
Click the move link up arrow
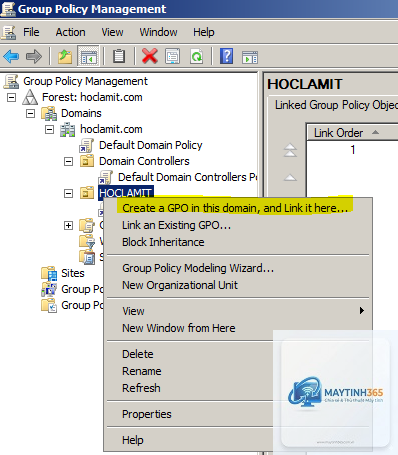(290, 177)
